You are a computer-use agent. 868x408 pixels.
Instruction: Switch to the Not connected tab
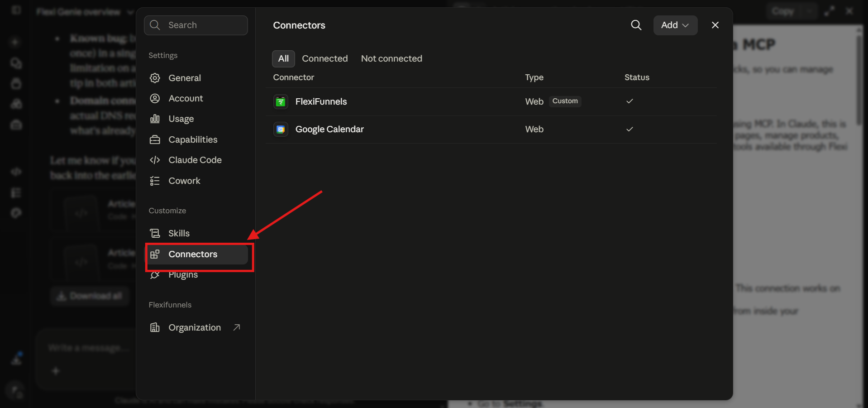coord(391,58)
